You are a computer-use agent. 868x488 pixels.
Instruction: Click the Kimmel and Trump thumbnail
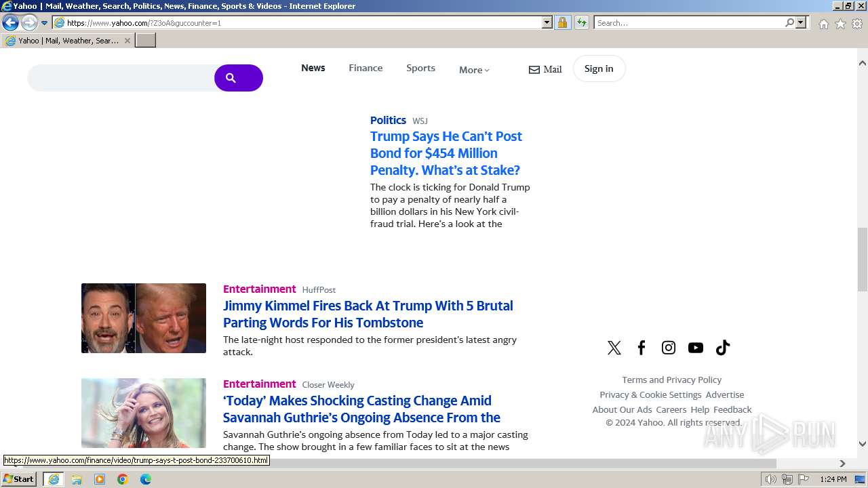144,318
